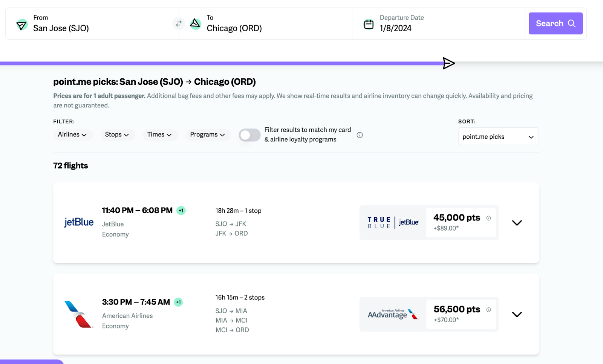
Task: Click the To destination triangle icon
Action: pyautogui.click(x=195, y=24)
